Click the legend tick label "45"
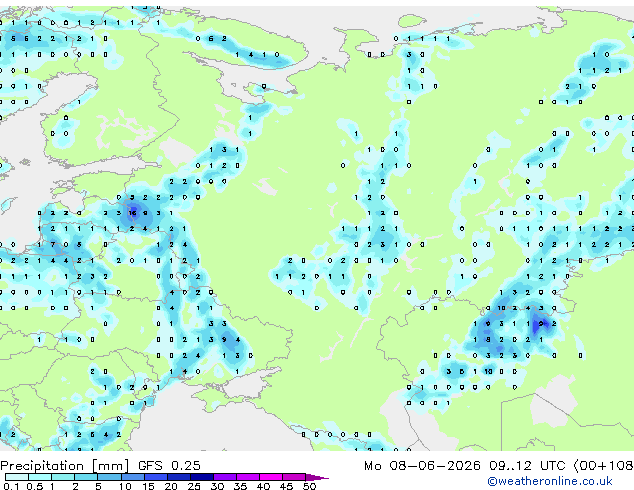This screenshot has height=490, width=634. pyautogui.click(x=286, y=486)
